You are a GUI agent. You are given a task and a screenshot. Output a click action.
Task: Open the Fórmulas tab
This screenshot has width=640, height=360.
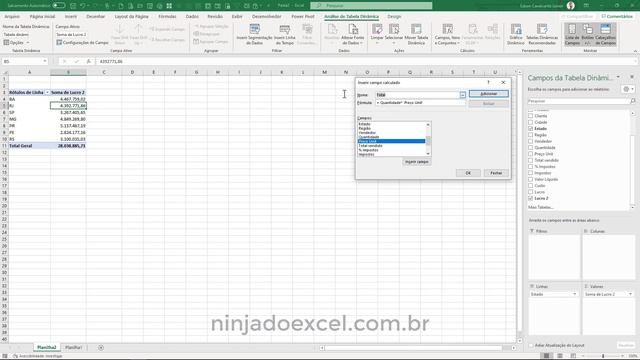[x=167, y=16]
